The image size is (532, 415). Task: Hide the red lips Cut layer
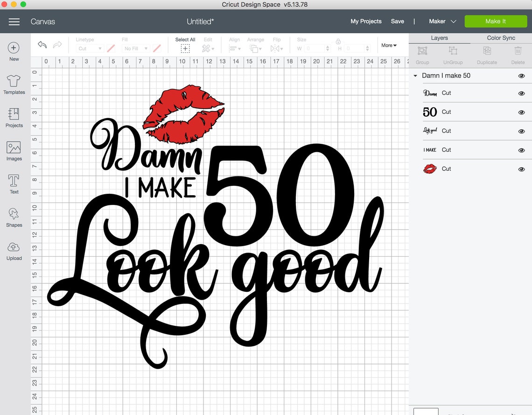[x=521, y=169]
